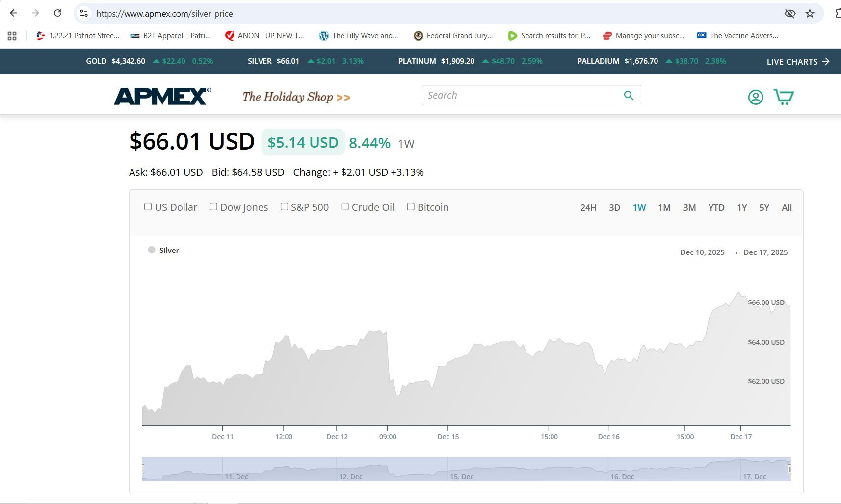This screenshot has width=841, height=504.
Task: Open the user account icon
Action: click(755, 97)
